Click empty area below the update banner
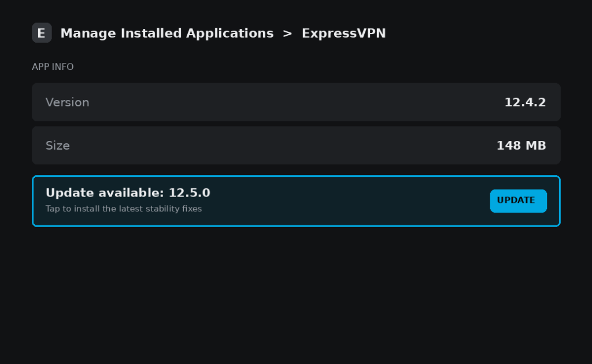This screenshot has width=592, height=364. 296,294
